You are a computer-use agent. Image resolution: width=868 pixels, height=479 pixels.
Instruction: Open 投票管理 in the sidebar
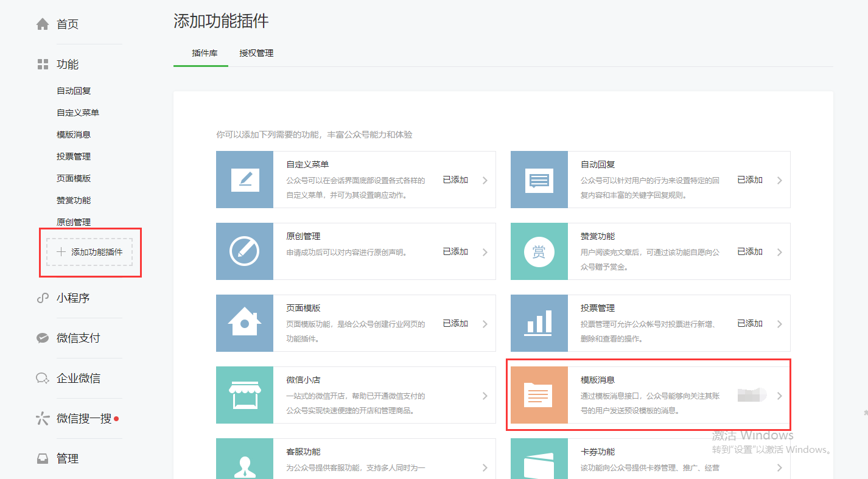pyautogui.click(x=74, y=156)
